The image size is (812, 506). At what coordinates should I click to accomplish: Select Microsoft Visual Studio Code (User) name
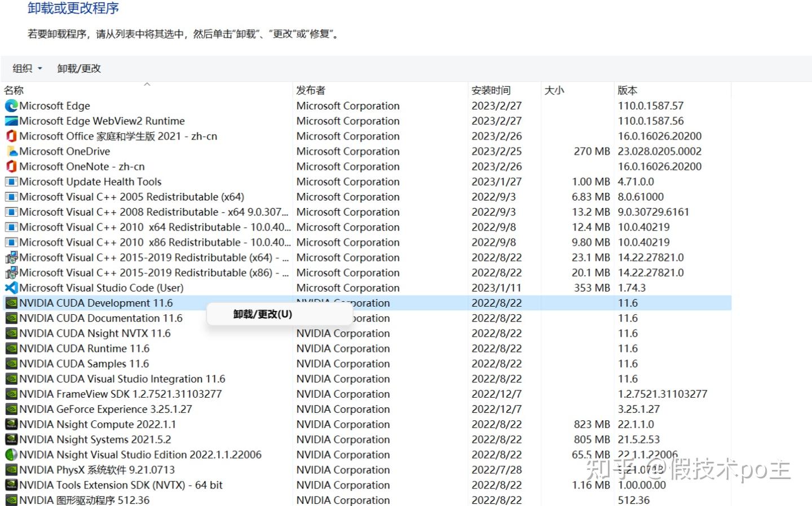pyautogui.click(x=101, y=288)
